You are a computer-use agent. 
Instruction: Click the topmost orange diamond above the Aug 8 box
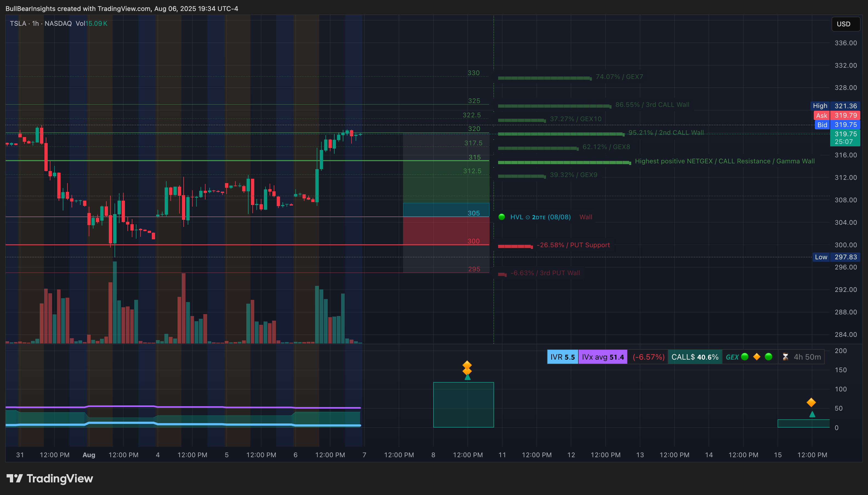click(467, 365)
